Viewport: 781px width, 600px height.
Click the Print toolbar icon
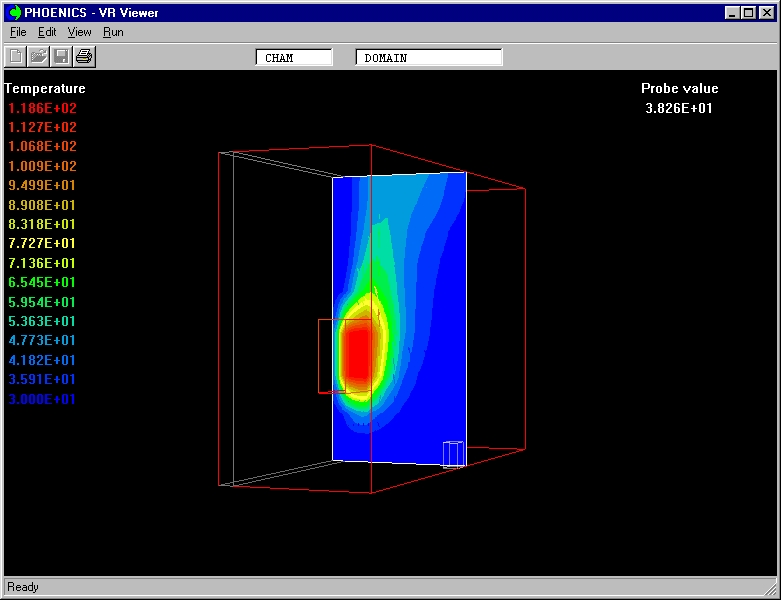point(84,57)
